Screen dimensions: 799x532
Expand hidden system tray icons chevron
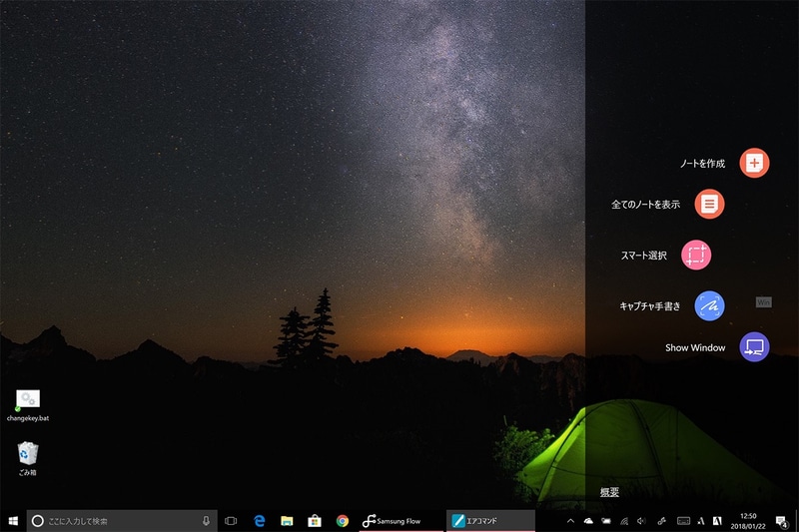pos(570,521)
